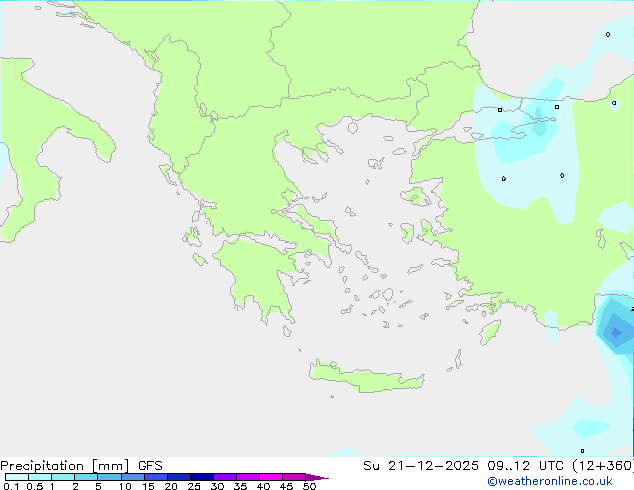Click the legend swatch between 10 and 15
This screenshot has height=490, width=634.
pos(132,477)
